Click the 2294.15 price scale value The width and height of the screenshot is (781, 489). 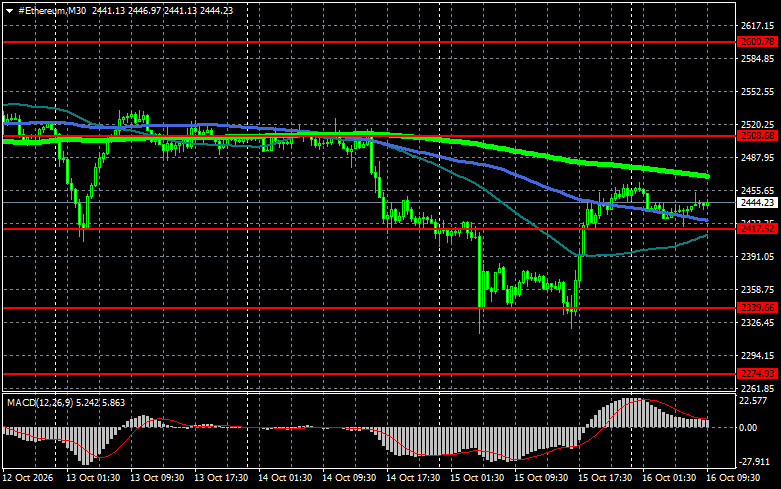click(758, 356)
